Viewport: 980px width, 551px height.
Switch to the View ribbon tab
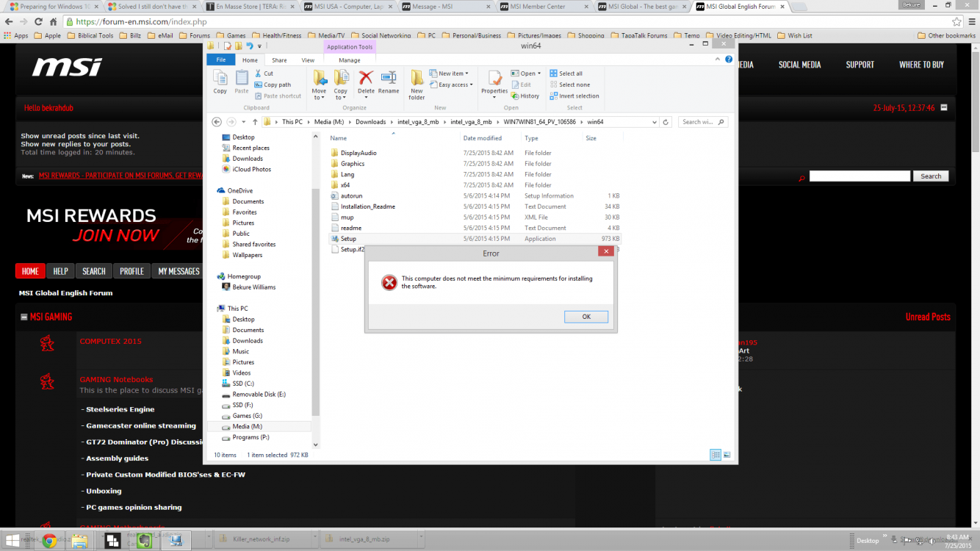[x=308, y=60]
